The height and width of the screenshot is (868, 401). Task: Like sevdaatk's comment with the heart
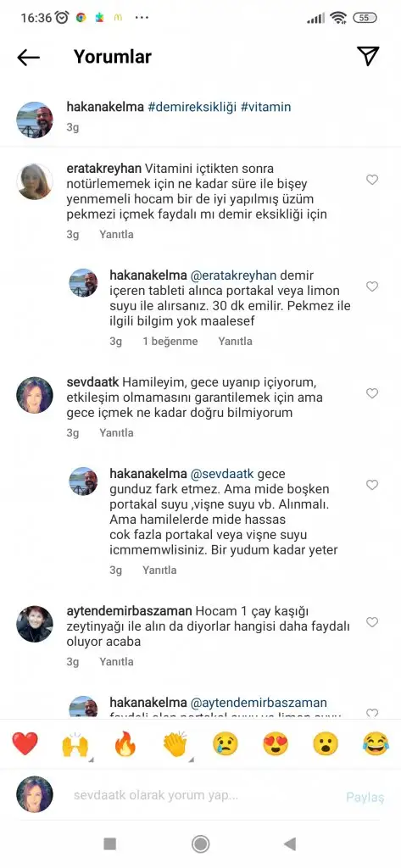(372, 393)
